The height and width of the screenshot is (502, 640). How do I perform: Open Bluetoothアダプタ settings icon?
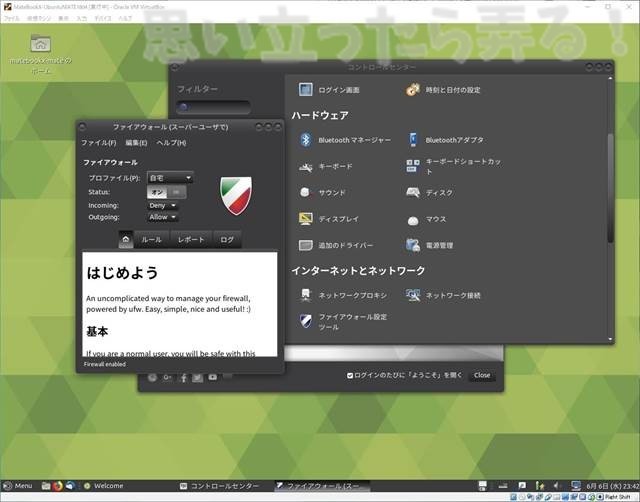(413, 140)
